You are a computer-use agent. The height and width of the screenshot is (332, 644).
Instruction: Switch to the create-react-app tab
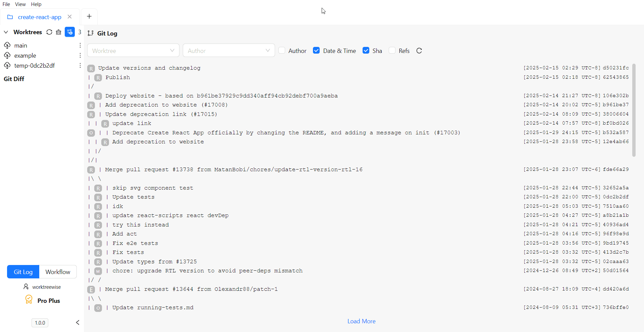40,17
